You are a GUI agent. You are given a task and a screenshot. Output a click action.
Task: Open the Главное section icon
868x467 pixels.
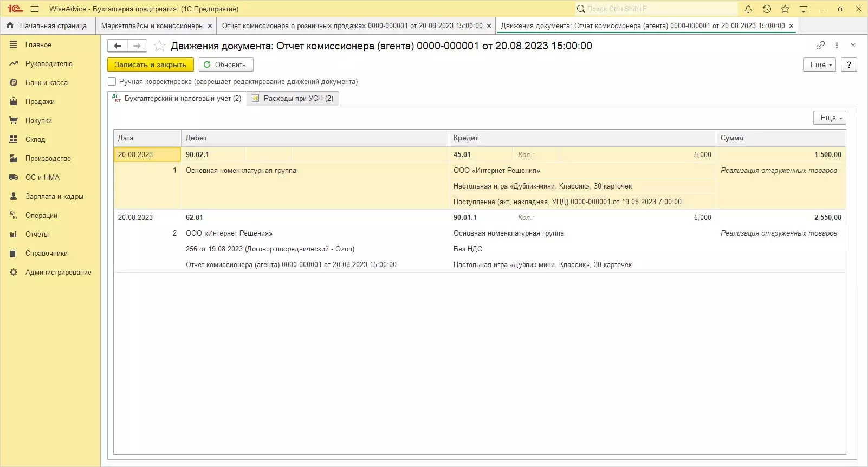(x=14, y=45)
